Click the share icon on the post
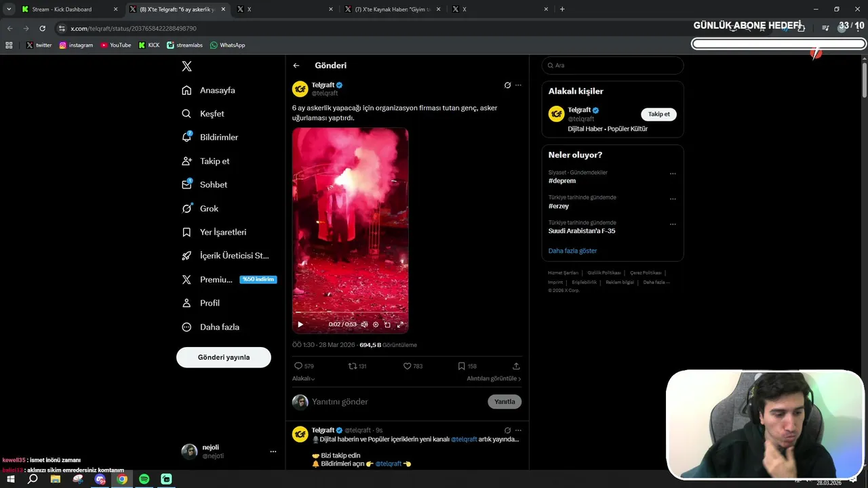The height and width of the screenshot is (488, 868). [516, 366]
